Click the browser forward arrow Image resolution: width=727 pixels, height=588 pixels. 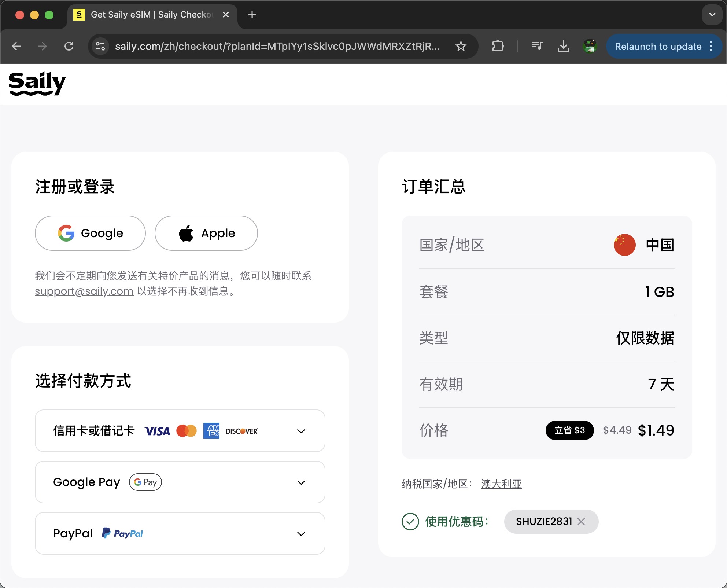(x=43, y=46)
